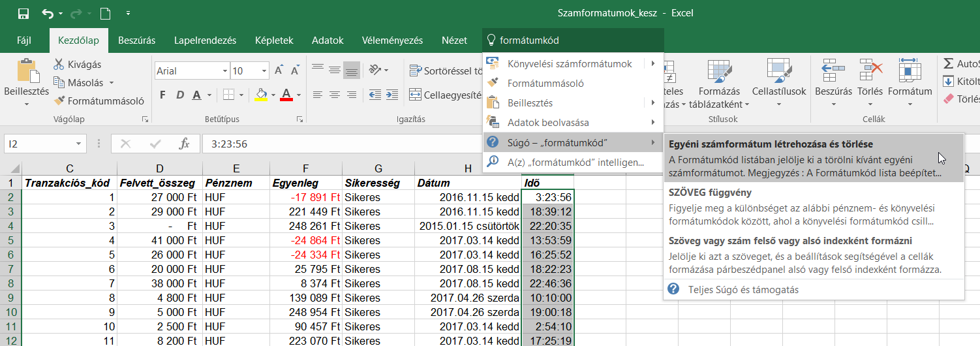
Task: Switch to the Képletek ribbon tab
Action: click(x=274, y=40)
